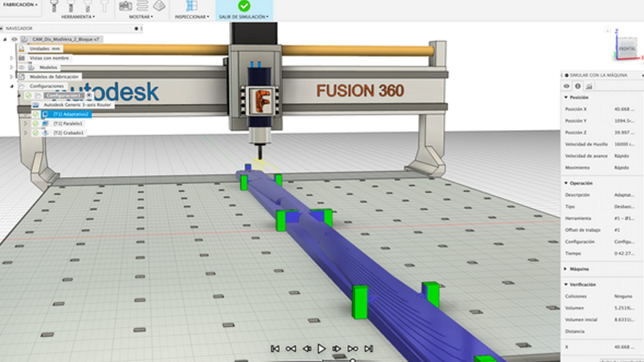Play the machining simulation

coord(322,349)
